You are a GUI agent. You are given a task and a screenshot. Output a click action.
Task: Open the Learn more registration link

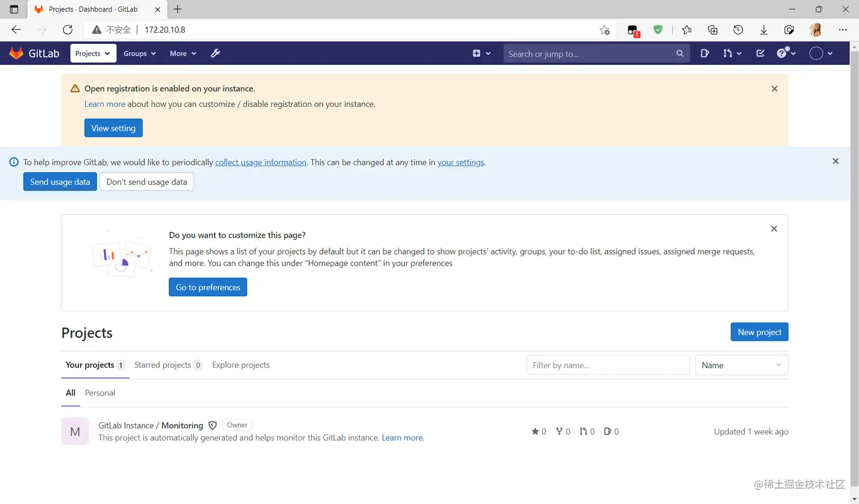click(105, 104)
